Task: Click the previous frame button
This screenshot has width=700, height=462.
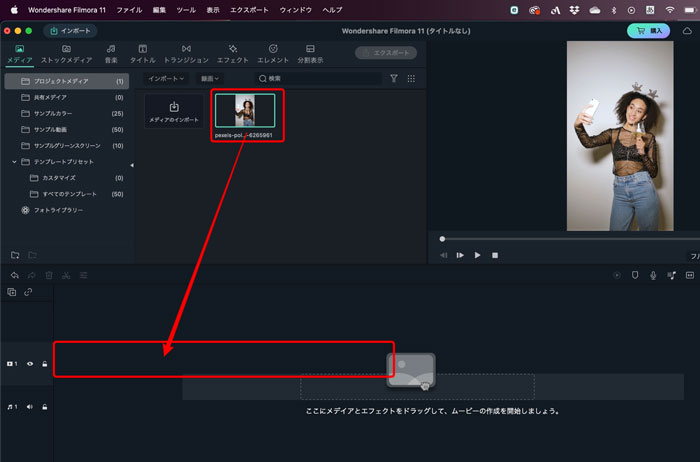Action: tap(443, 255)
